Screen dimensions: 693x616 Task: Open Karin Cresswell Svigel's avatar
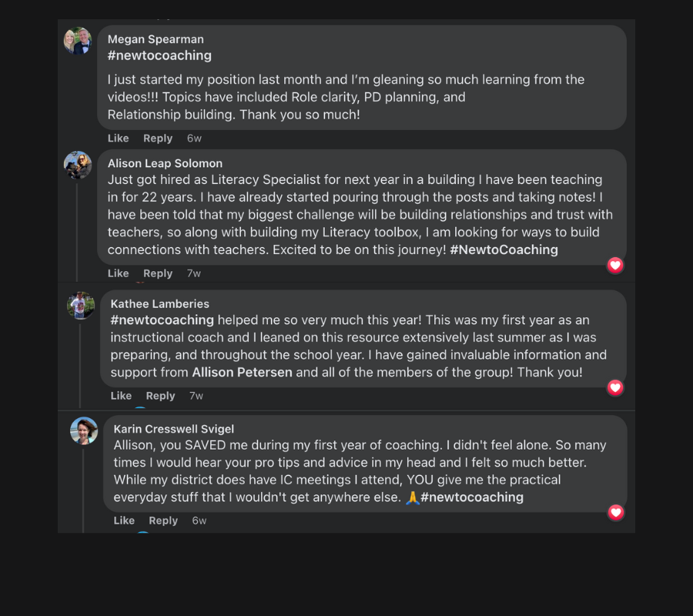(84, 430)
